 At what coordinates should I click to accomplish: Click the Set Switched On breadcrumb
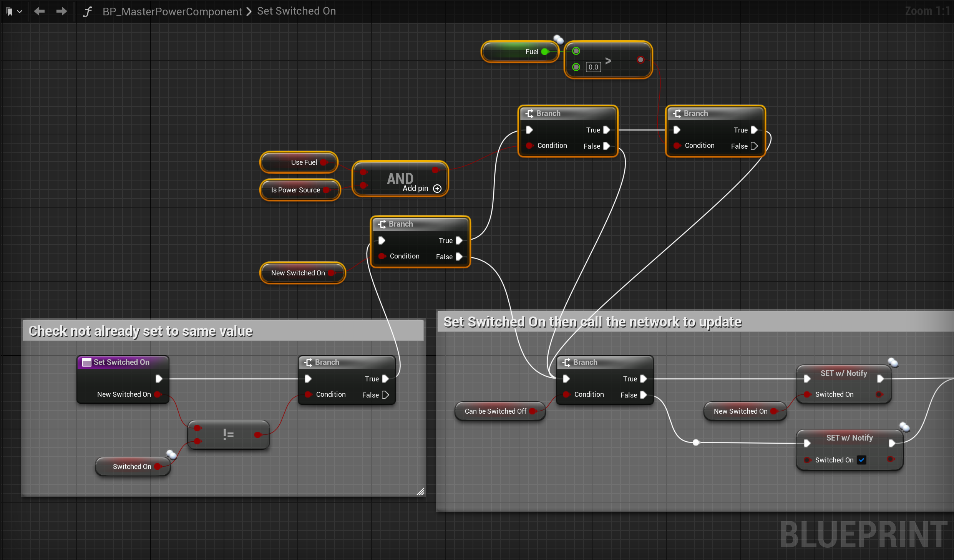coord(296,11)
